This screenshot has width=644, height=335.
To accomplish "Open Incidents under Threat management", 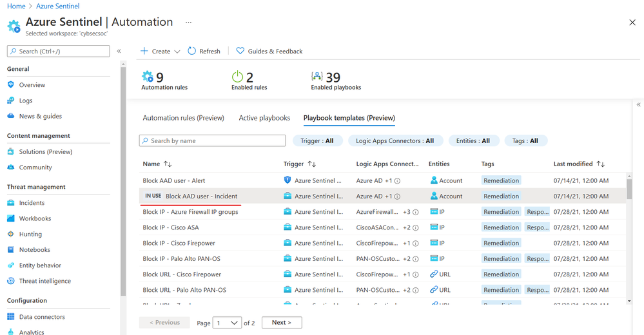I will (x=32, y=203).
